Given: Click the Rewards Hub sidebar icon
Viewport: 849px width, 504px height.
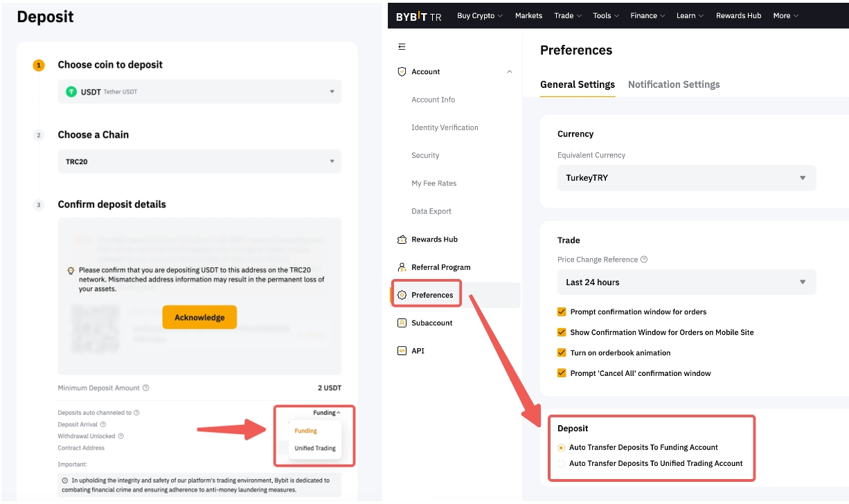Looking at the screenshot, I should pos(402,240).
